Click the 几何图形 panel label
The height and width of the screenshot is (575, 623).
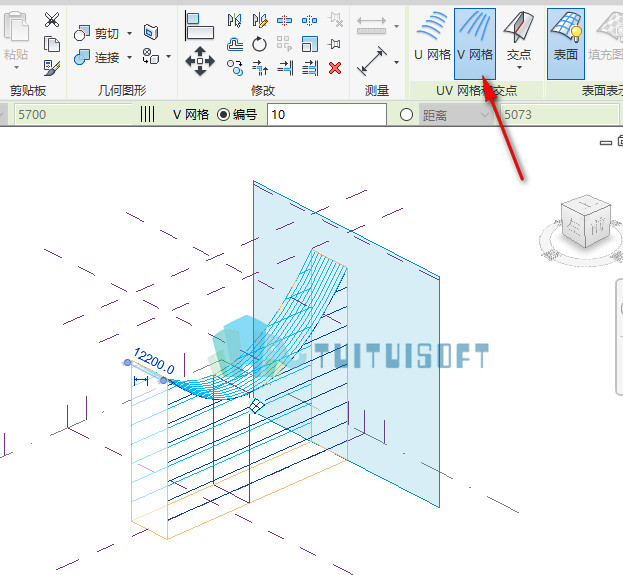(122, 91)
